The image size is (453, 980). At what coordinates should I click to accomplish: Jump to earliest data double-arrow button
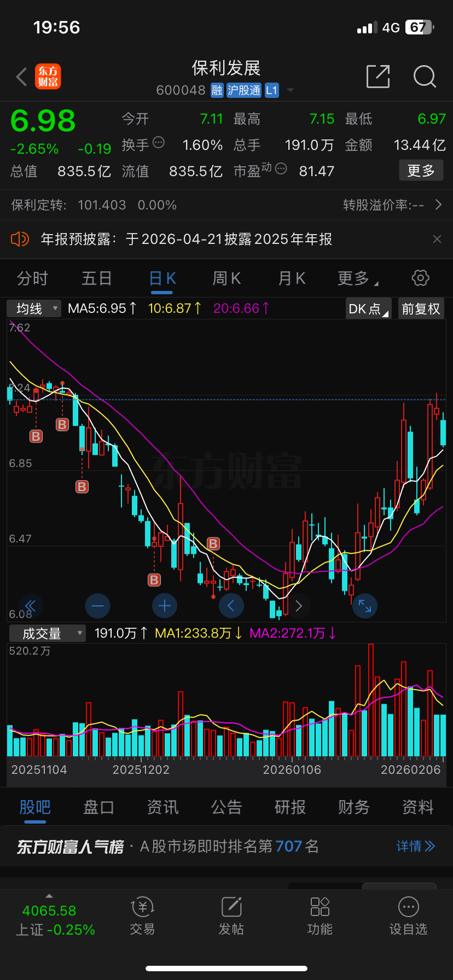click(x=30, y=605)
